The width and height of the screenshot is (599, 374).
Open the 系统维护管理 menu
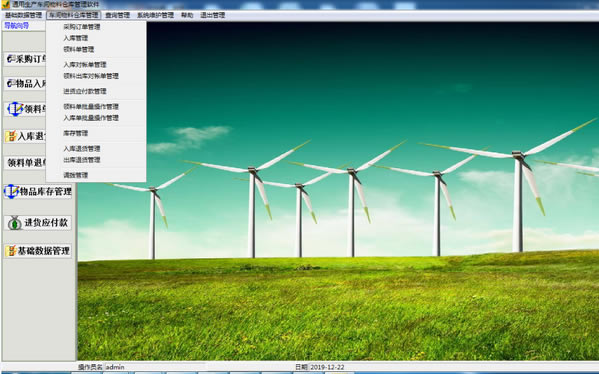(155, 15)
